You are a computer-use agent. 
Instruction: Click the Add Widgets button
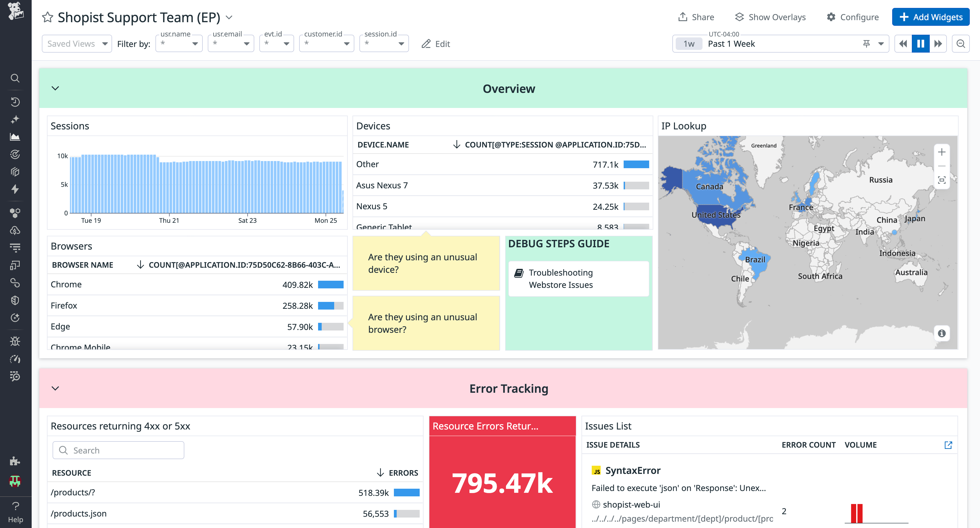(930, 17)
